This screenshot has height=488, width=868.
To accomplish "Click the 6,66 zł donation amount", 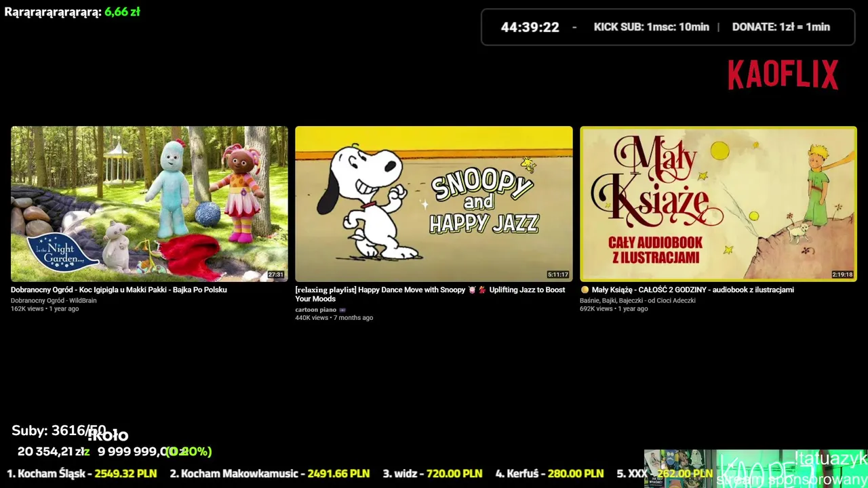I will pyautogui.click(x=122, y=12).
